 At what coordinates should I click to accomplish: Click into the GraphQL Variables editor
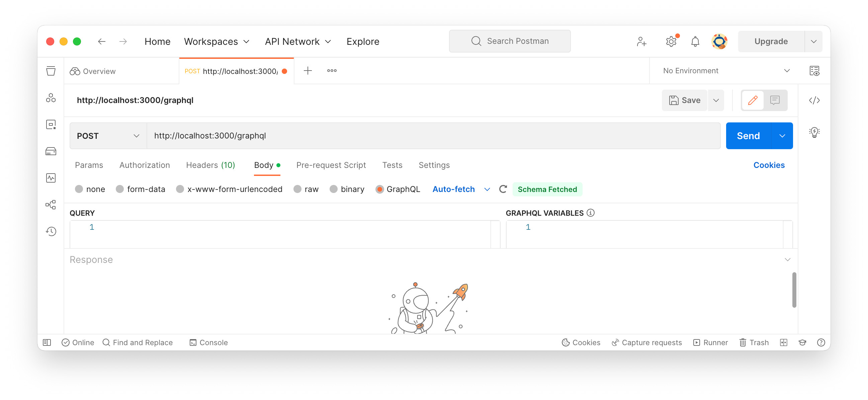point(649,235)
